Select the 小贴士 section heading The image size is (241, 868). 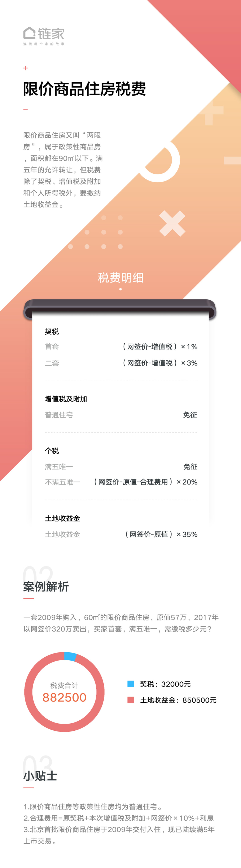[x=40, y=776]
